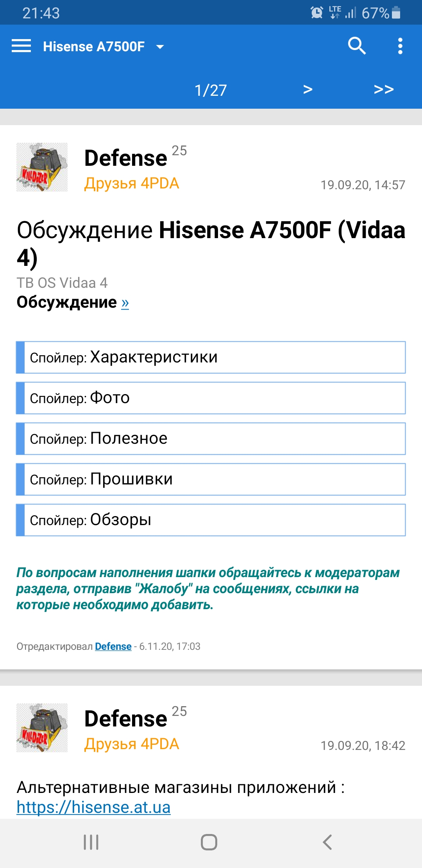
Task: Open the three-dot overflow menu
Action: tap(400, 46)
